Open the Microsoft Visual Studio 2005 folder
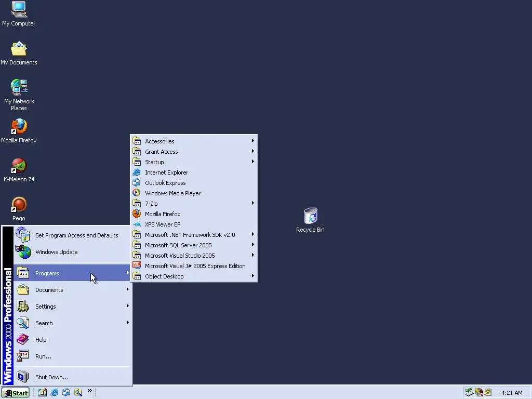Viewport: 532px width, 399px height. [194, 256]
